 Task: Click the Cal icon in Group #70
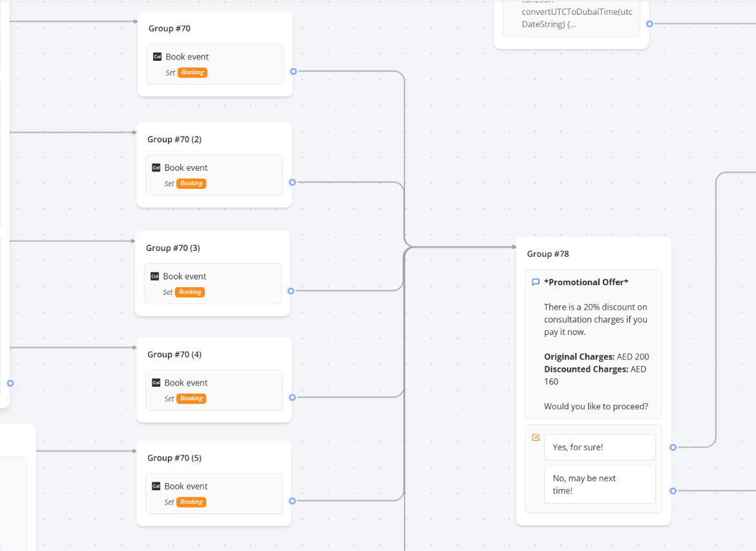(157, 57)
